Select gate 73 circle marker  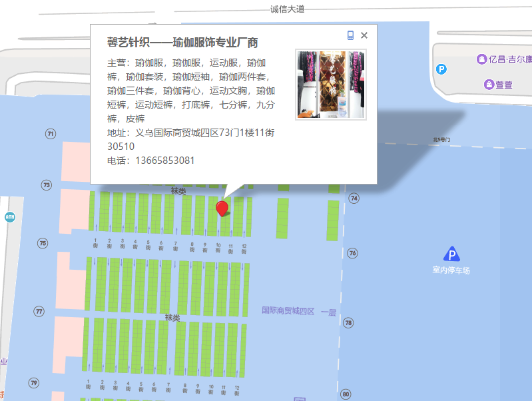pyautogui.click(x=46, y=185)
